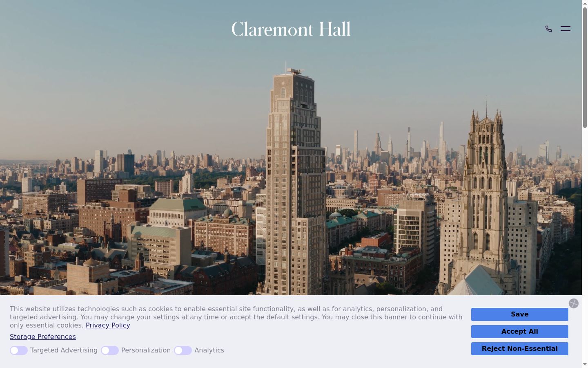Open the Privacy Policy link

(108, 325)
